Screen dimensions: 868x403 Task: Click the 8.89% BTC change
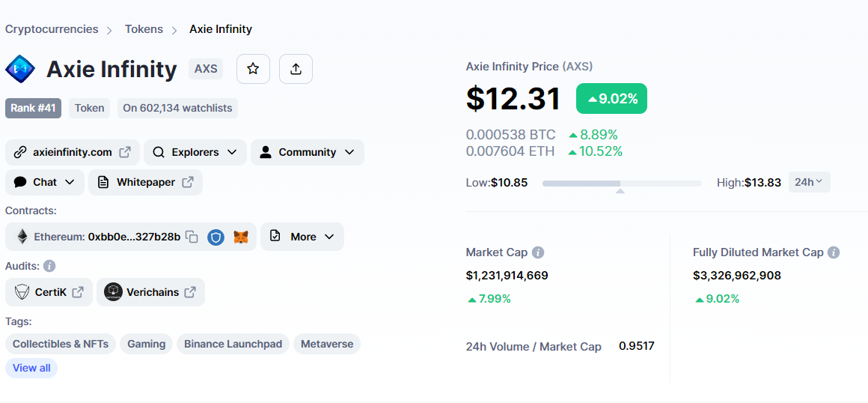[x=593, y=135]
